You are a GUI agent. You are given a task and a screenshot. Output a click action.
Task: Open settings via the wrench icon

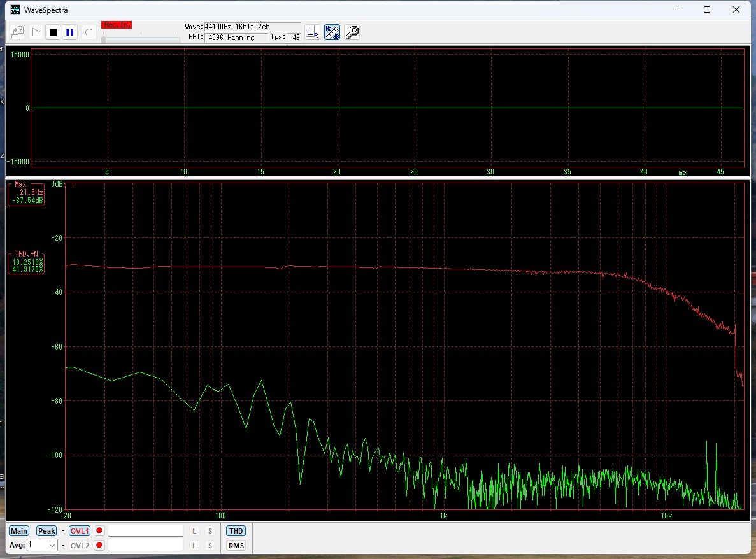click(352, 32)
